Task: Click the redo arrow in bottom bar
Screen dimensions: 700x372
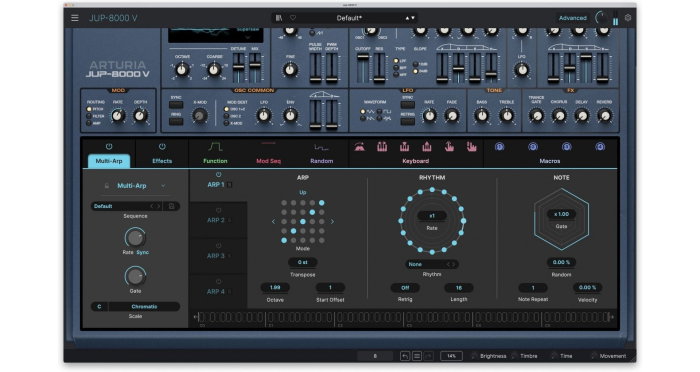Action: [x=428, y=356]
